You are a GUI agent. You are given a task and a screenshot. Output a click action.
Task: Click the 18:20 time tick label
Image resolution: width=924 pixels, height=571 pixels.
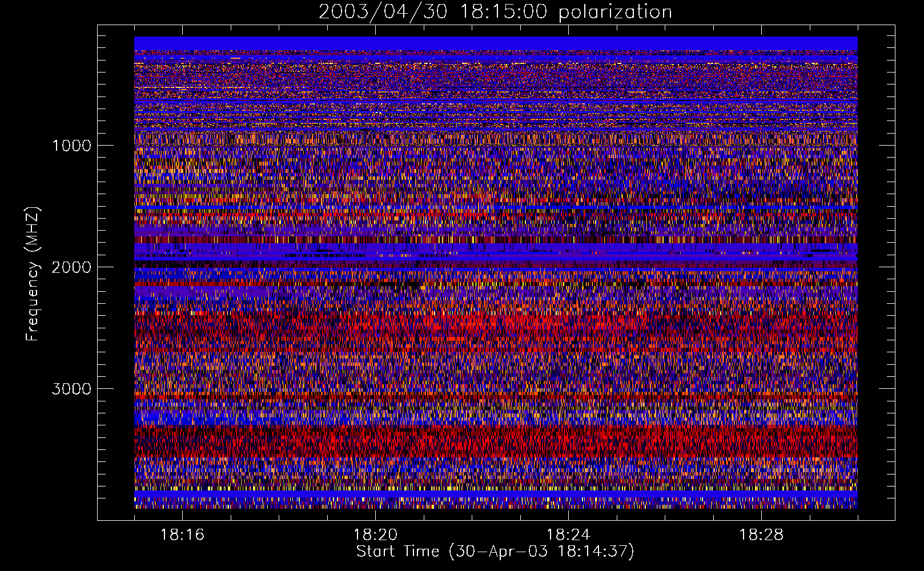pos(375,535)
